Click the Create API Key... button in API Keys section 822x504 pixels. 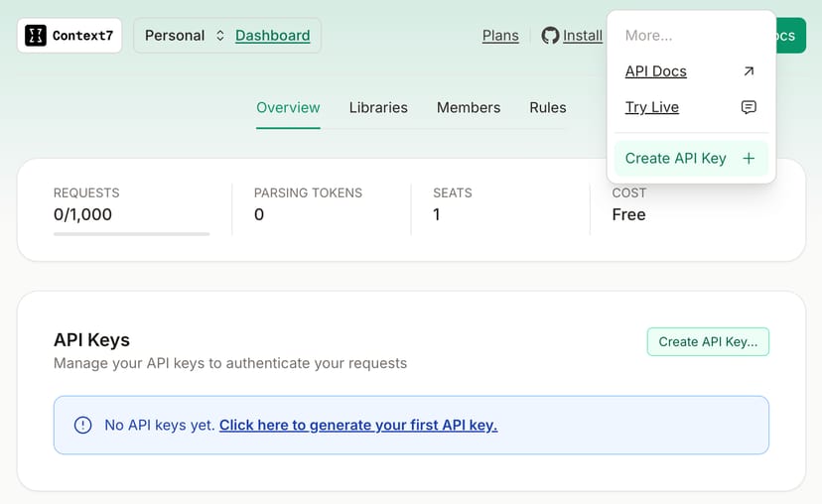pos(708,341)
